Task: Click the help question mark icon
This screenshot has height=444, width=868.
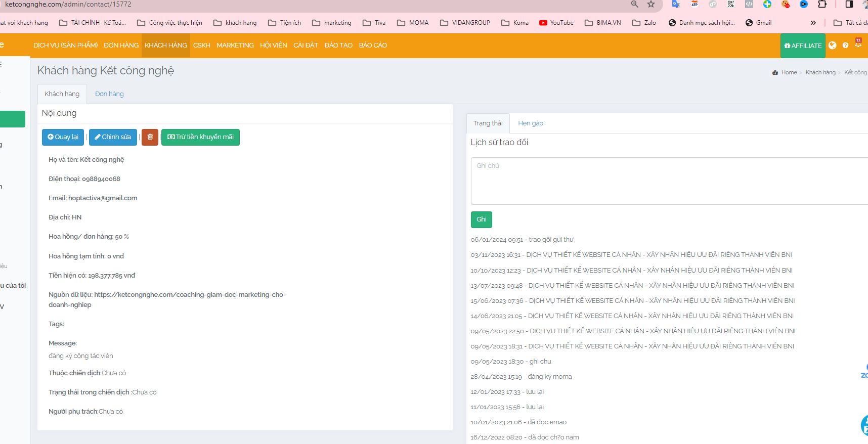Action: click(x=845, y=46)
